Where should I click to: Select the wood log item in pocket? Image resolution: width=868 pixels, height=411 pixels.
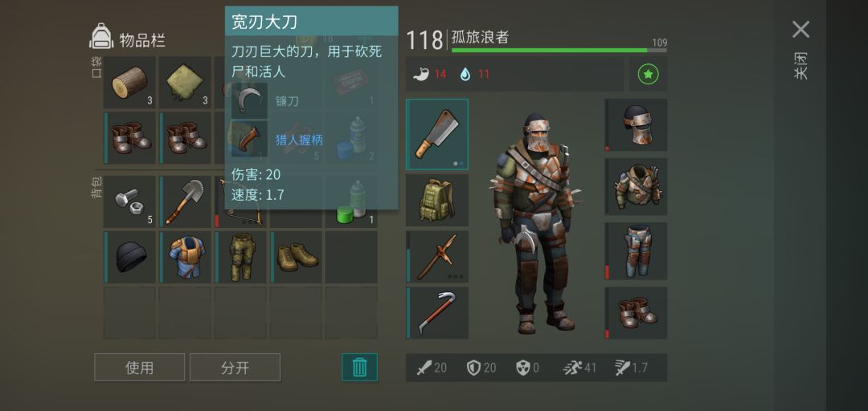point(129,83)
